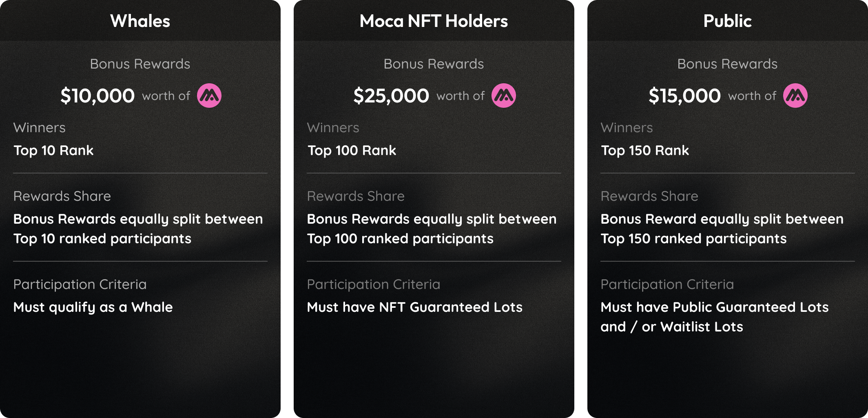Viewport: 868px width, 418px height.
Task: Click Must qualify as a Whale text
Action: click(93, 307)
